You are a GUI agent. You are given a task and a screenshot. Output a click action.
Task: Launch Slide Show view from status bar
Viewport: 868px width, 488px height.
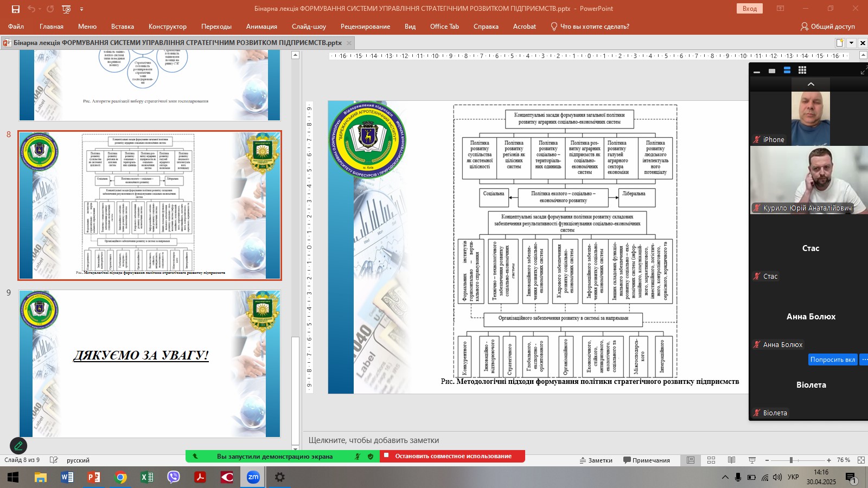[752, 460]
